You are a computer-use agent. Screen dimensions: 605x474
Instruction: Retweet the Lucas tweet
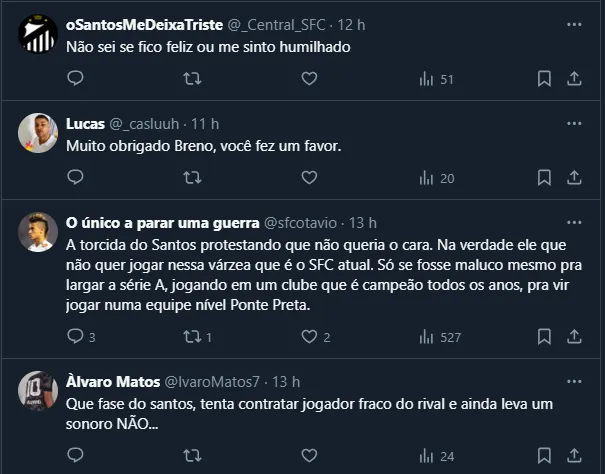[193, 177]
